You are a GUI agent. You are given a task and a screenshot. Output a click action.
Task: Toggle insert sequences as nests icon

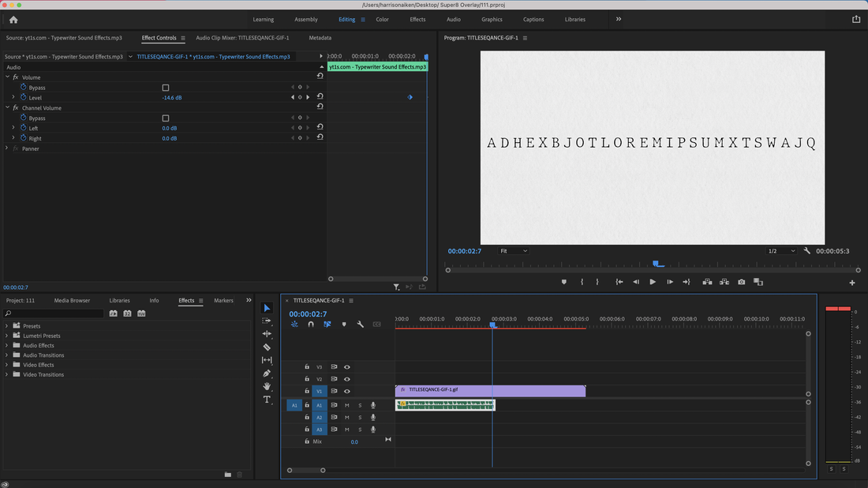tap(294, 324)
